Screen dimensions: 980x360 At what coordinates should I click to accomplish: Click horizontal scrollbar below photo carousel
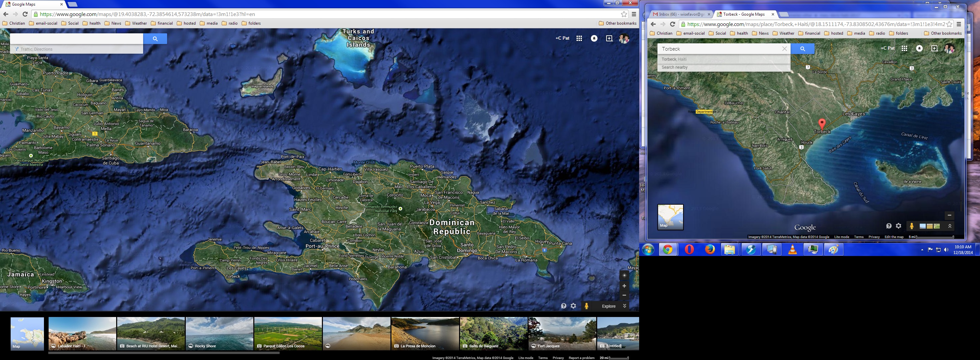tap(164, 353)
